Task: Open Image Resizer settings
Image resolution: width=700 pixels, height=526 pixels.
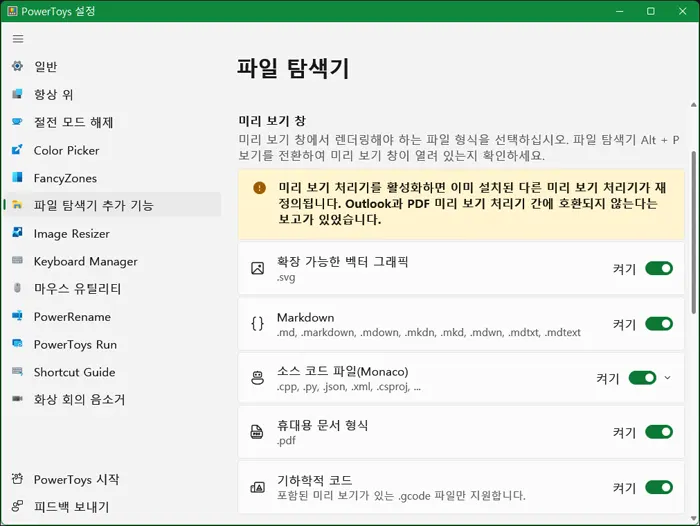Action: click(112, 233)
